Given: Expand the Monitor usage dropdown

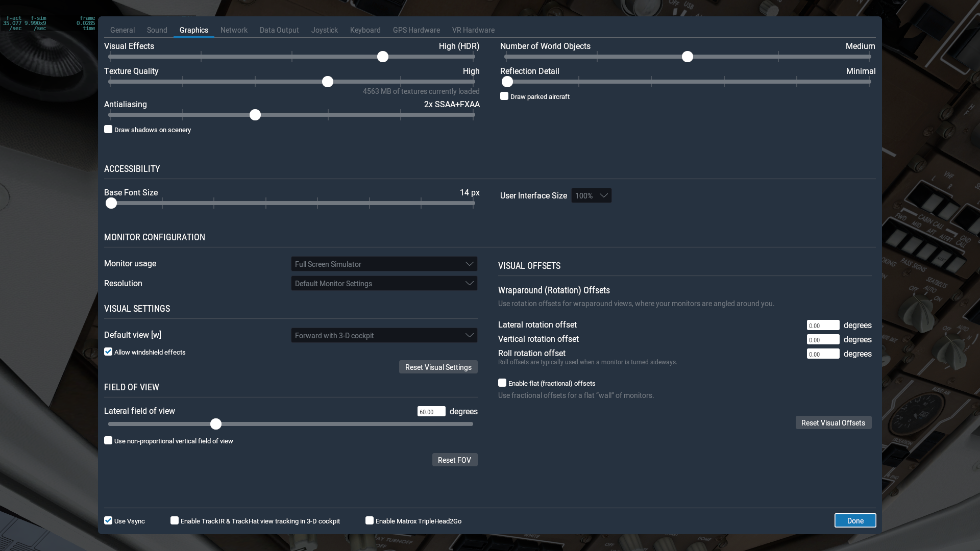Looking at the screenshot, I should click(x=384, y=264).
